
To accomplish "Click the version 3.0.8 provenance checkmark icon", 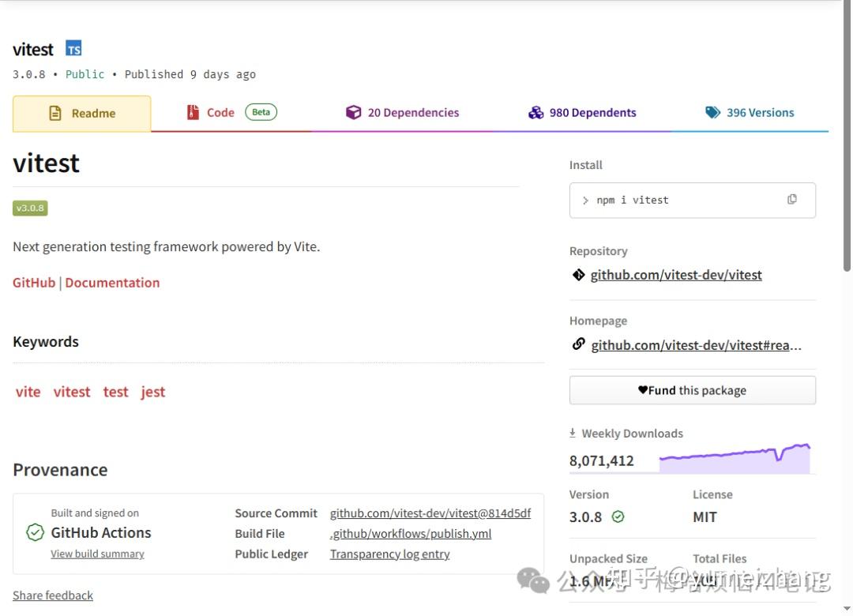I will [618, 516].
